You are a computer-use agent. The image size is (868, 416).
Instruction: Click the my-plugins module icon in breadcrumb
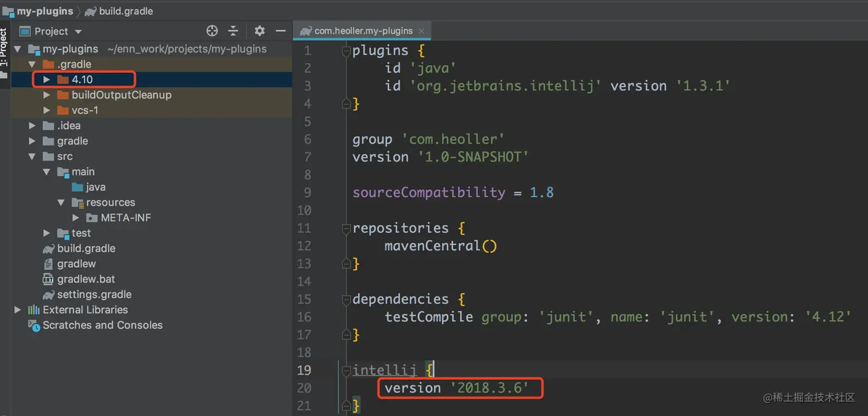pos(8,11)
